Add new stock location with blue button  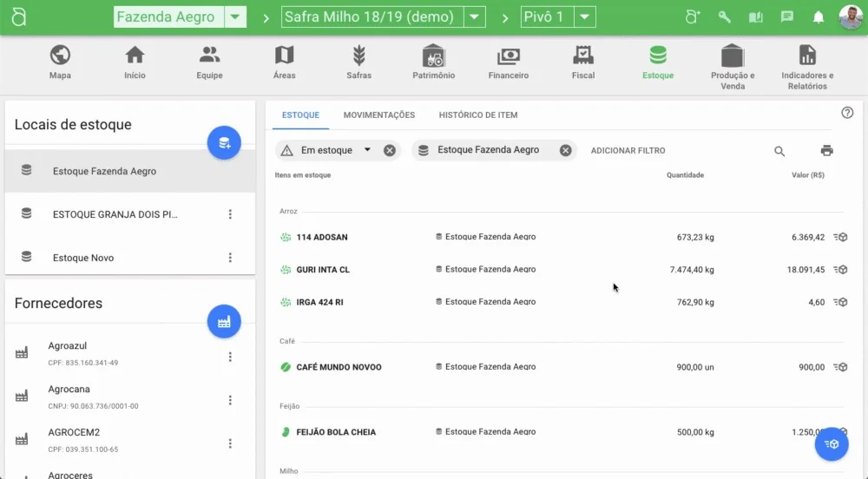(224, 142)
